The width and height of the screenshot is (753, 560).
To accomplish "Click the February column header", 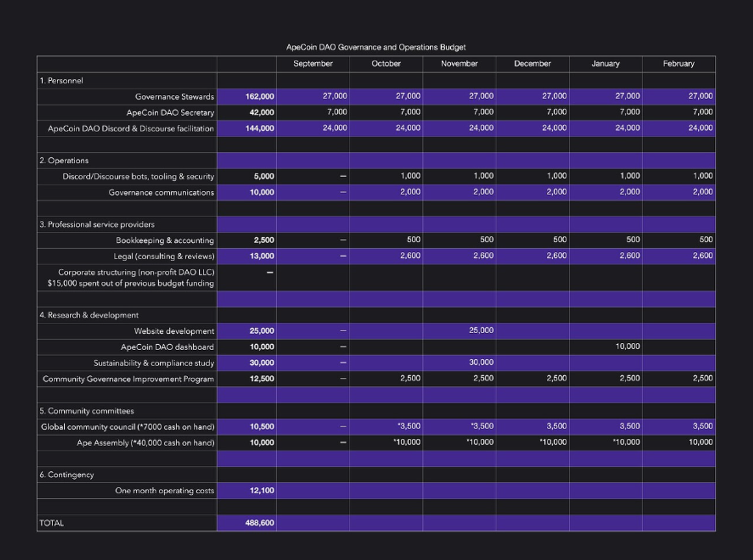I will point(678,64).
